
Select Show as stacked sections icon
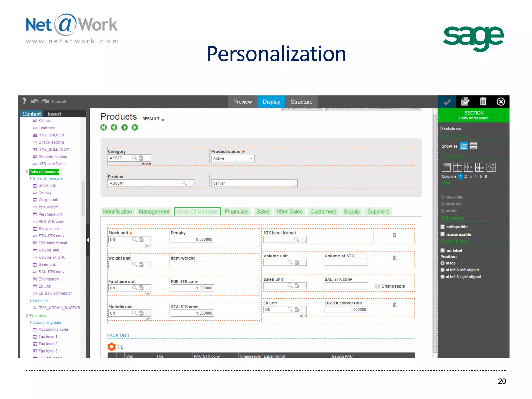pyautogui.click(x=474, y=146)
